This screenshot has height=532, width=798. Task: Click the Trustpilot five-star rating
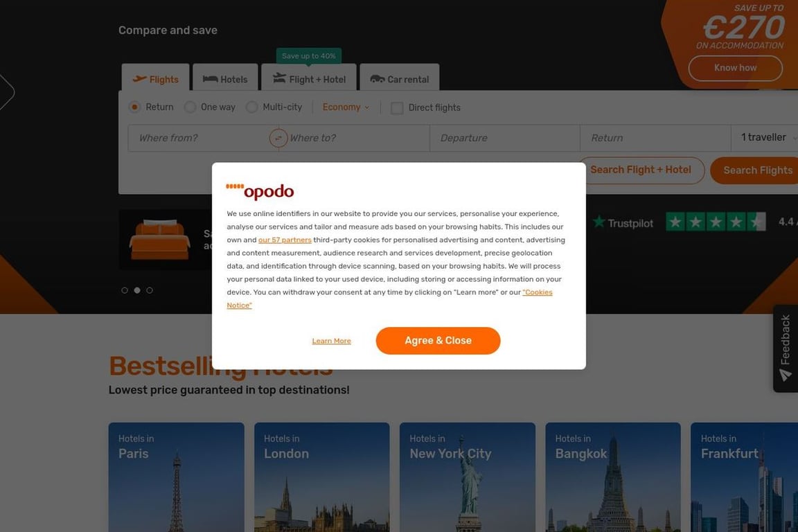coord(716,222)
